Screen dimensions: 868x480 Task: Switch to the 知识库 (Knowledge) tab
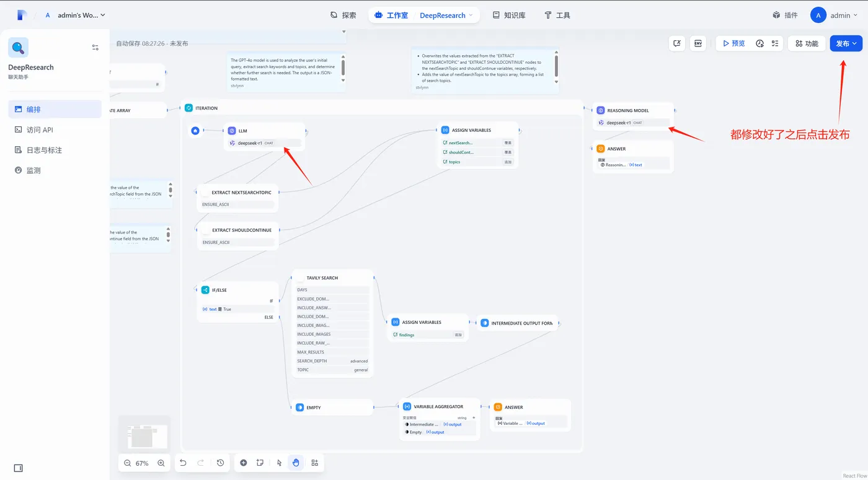tap(508, 15)
